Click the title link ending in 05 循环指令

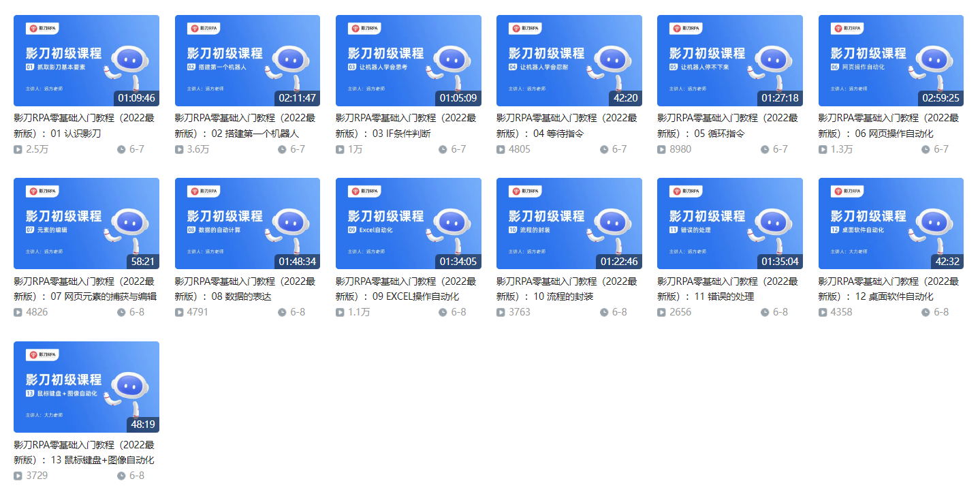(x=727, y=125)
